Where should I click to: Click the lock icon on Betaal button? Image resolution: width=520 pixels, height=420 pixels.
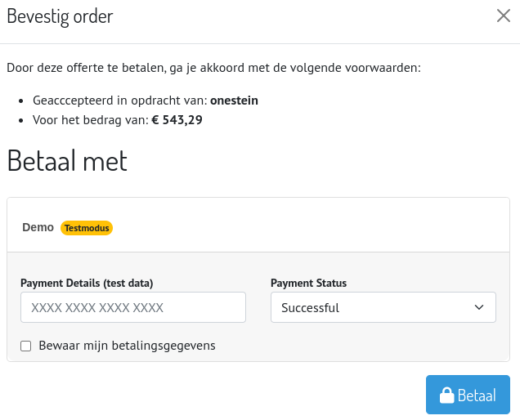pos(446,395)
